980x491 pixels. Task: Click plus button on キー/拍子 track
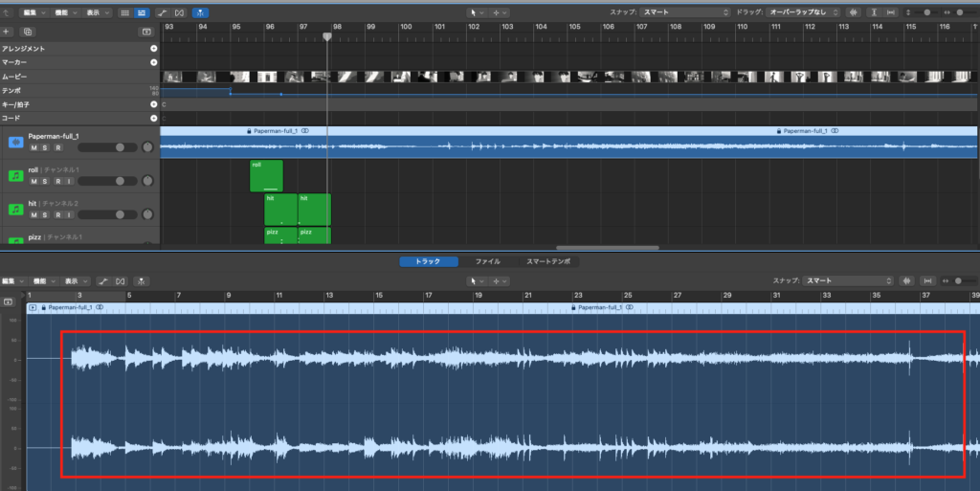[x=154, y=104]
